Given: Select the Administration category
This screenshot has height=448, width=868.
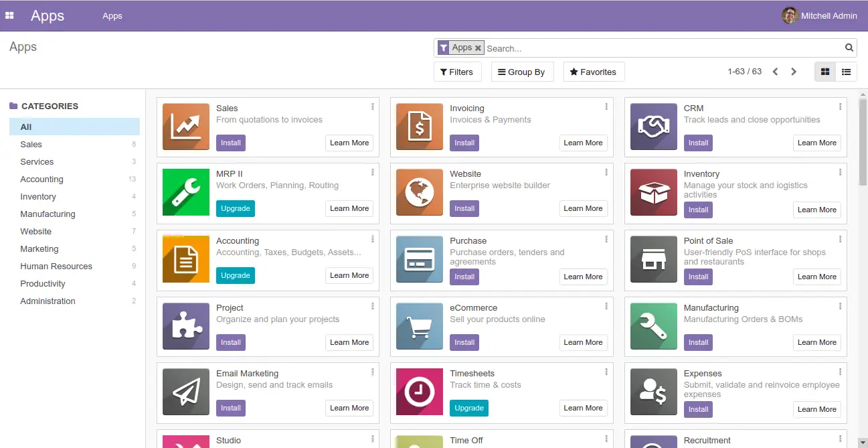Looking at the screenshot, I should tap(74, 301).
